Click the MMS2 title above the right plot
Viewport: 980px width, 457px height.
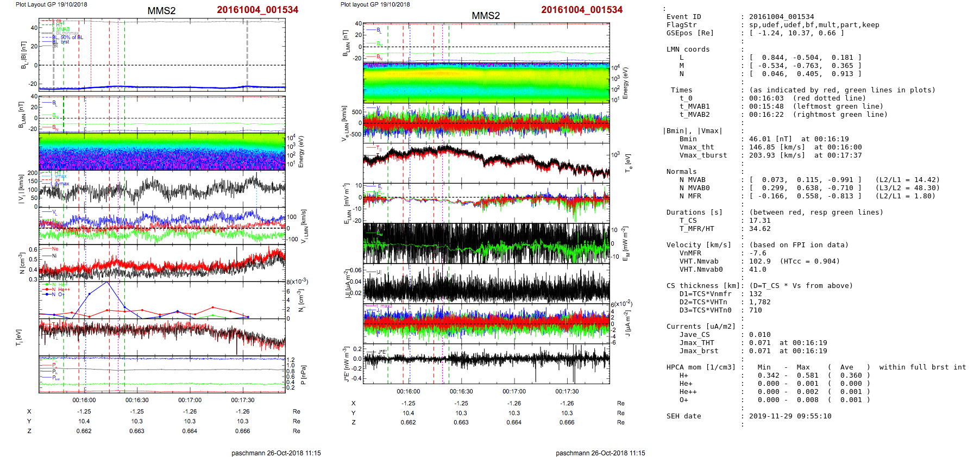486,15
